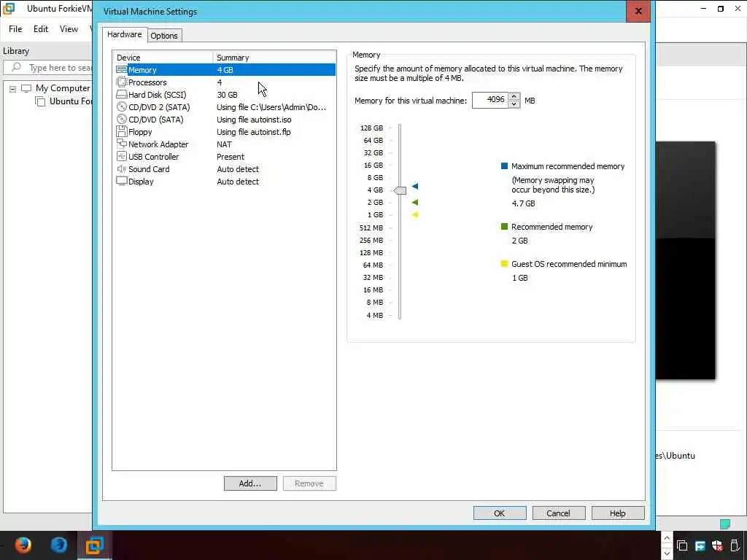Image resolution: width=747 pixels, height=560 pixels.
Task: Click the 30 GB hard disk summary
Action: pyautogui.click(x=227, y=95)
